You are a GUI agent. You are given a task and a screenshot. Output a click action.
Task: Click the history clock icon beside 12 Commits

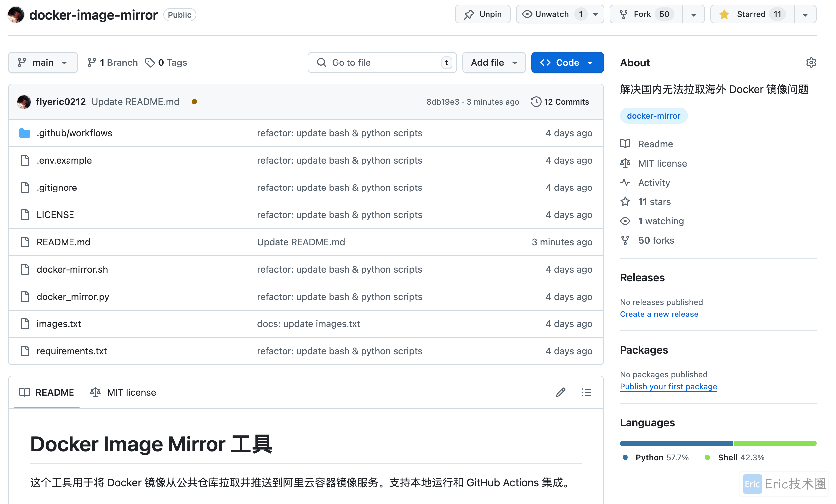click(536, 102)
